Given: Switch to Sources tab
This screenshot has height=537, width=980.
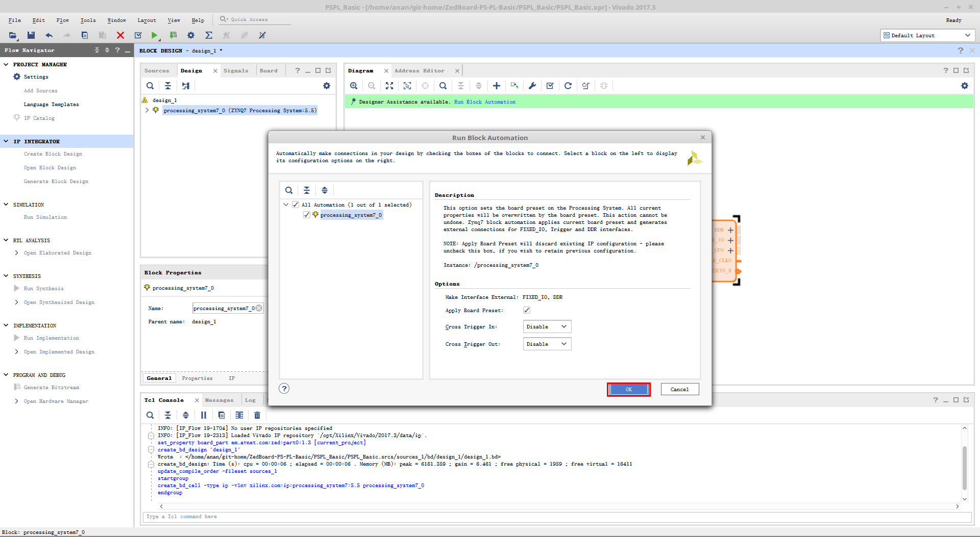Looking at the screenshot, I should click(x=157, y=71).
